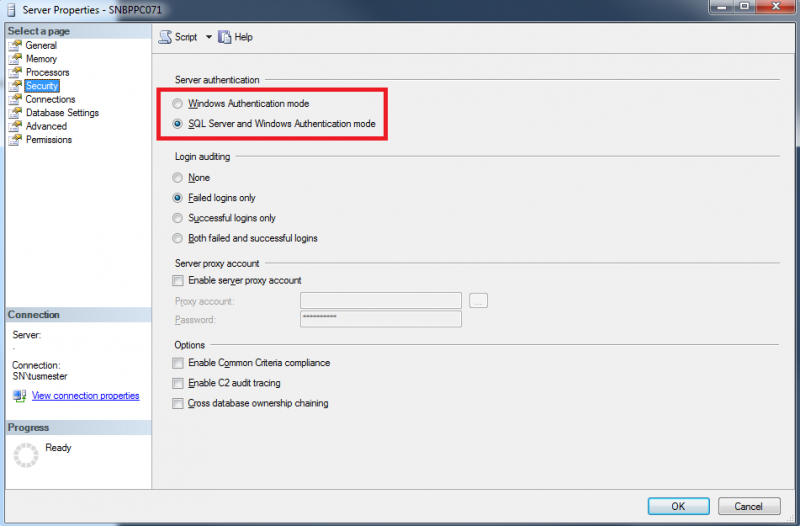Click the Security page icon
Viewport: 800px width, 526px height.
pos(16,86)
